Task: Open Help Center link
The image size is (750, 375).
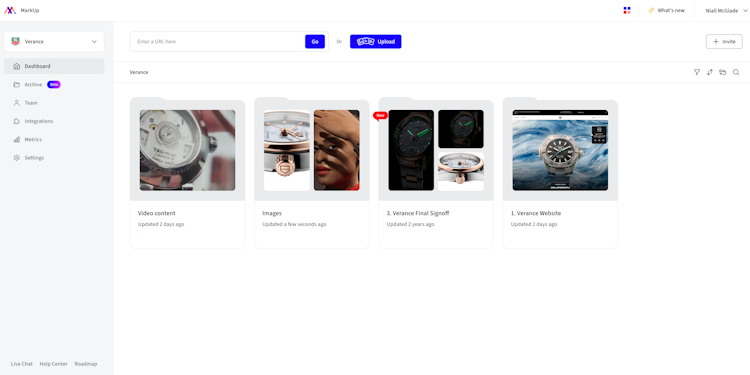Action: (x=54, y=364)
